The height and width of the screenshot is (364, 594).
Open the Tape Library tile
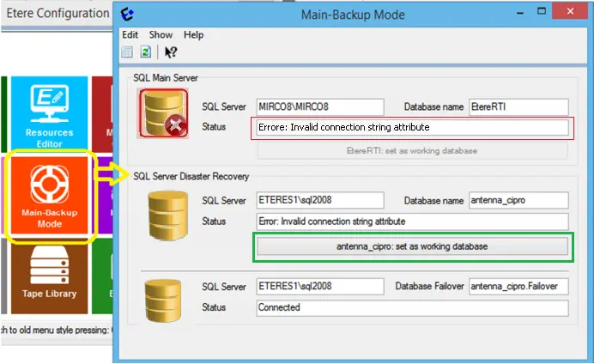pyautogui.click(x=49, y=276)
